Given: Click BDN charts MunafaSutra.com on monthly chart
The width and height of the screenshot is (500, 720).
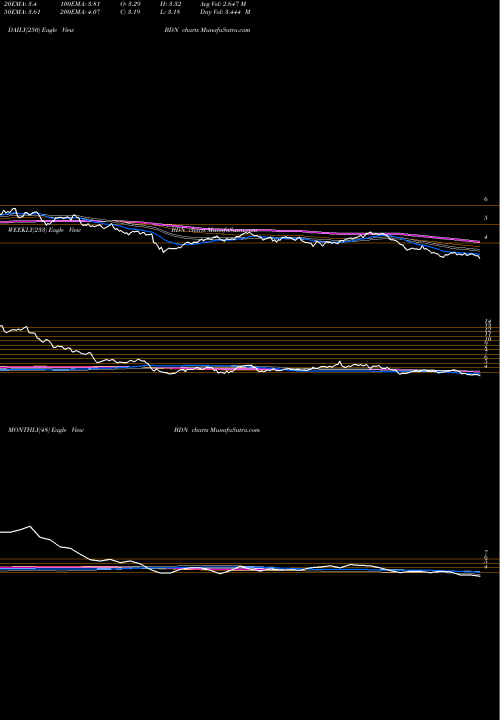Looking at the screenshot, I should point(217,430).
